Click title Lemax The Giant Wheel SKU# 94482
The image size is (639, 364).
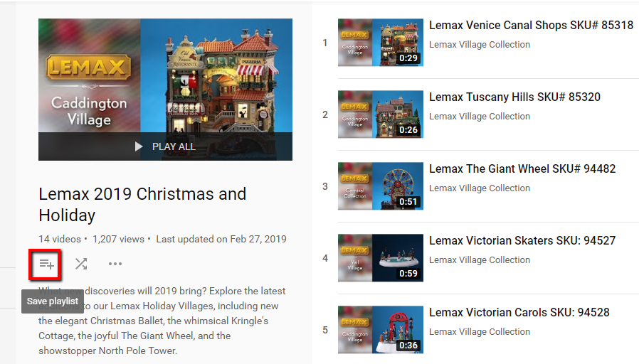[522, 168]
